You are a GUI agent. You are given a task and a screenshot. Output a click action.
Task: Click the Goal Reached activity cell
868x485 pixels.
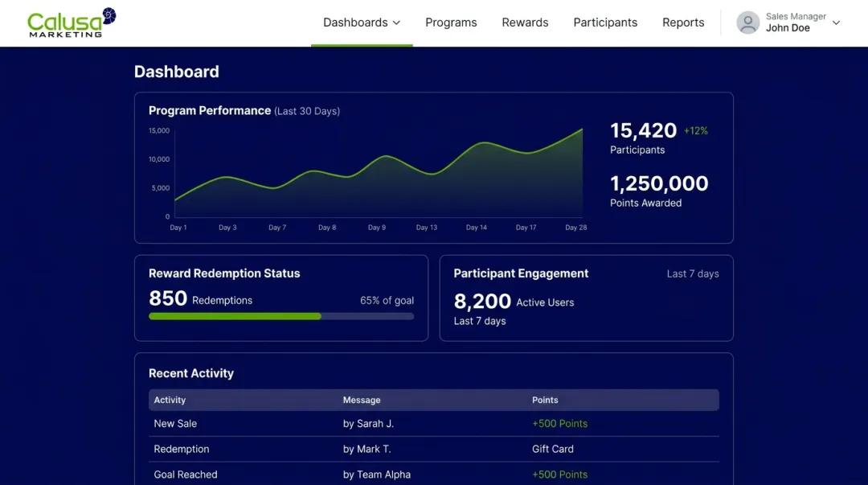(185, 475)
